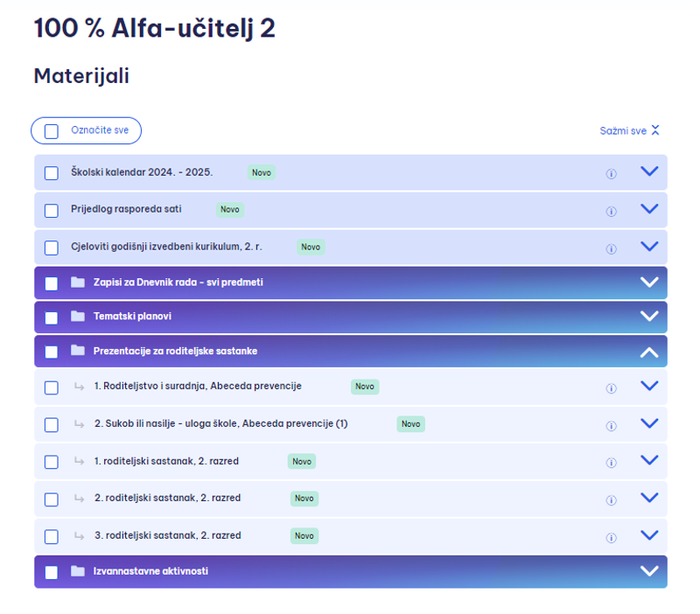This screenshot has height=614, width=700.
Task: Click info icon for Cjeloviti godišnji izvedbeni kurikulum
Action: pos(611,248)
